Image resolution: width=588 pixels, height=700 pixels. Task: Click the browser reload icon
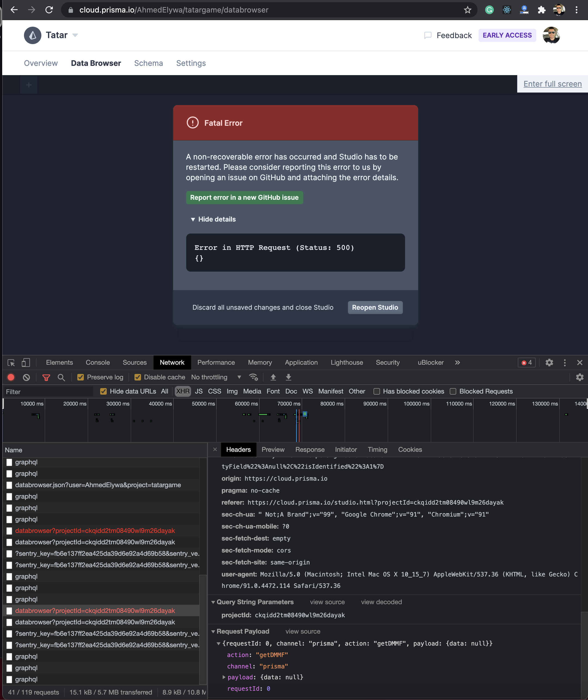tap(49, 10)
